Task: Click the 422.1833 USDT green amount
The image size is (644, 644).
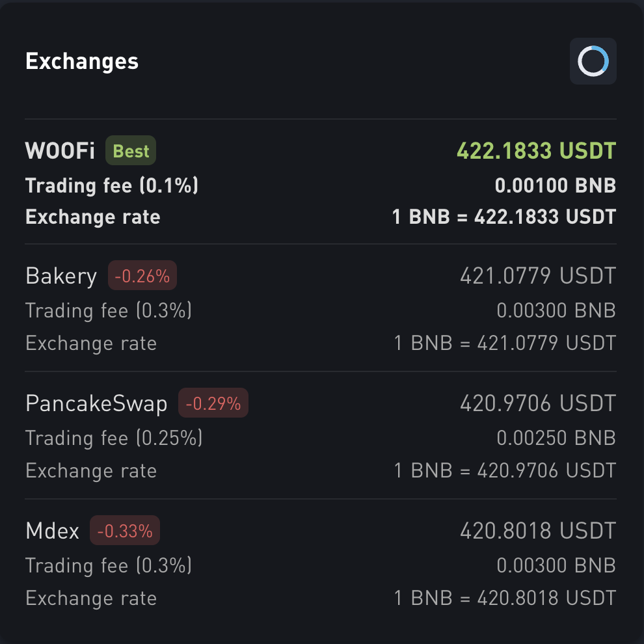Action: 536,151
